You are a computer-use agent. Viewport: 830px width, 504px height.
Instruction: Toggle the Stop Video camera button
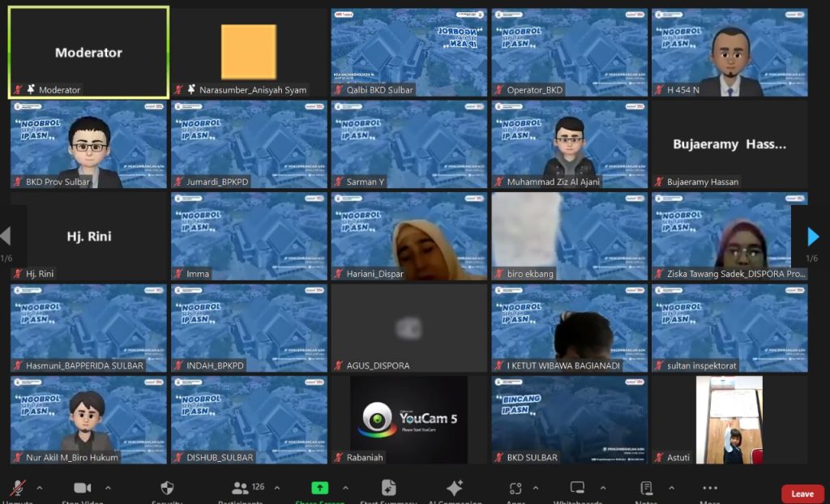coord(82,488)
